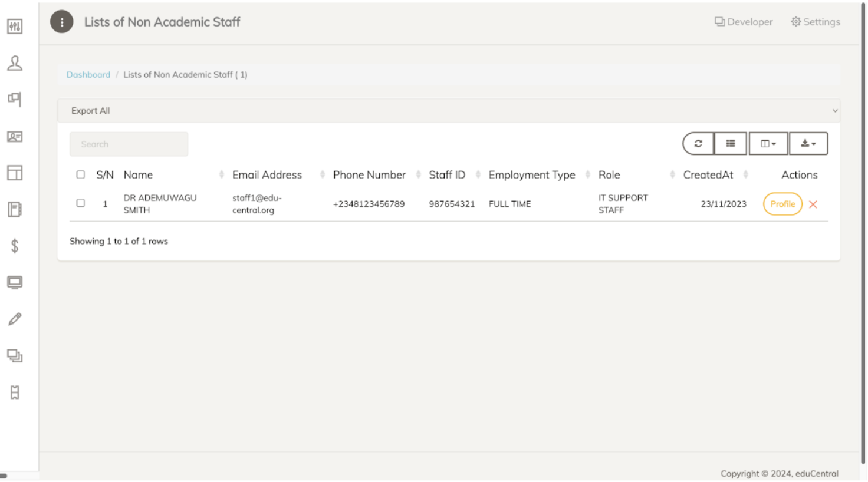The image size is (868, 482).
Task: Click the Profile button in Actions
Action: pyautogui.click(x=782, y=204)
